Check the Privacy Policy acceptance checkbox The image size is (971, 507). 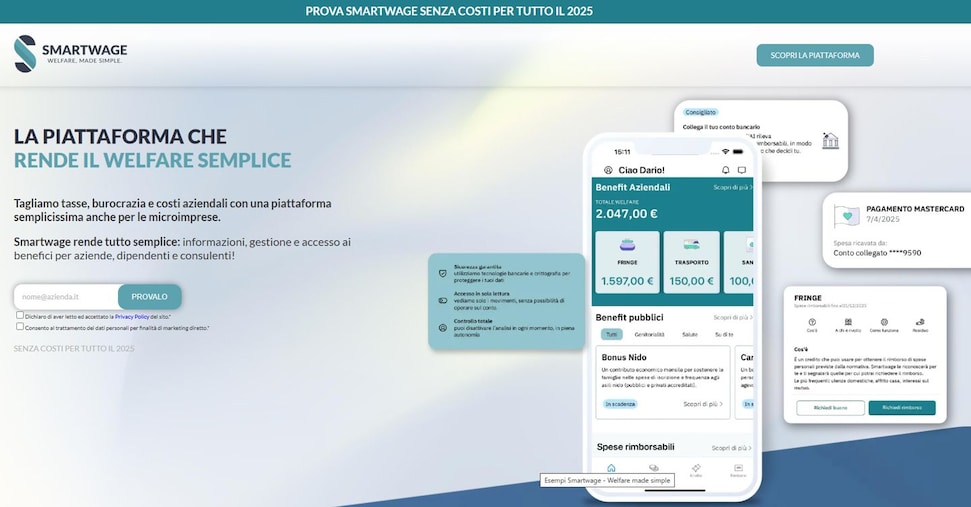(20, 315)
